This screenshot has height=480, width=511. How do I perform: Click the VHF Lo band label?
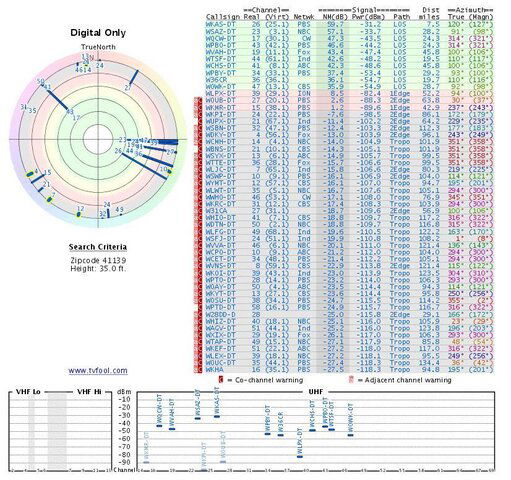[28, 392]
